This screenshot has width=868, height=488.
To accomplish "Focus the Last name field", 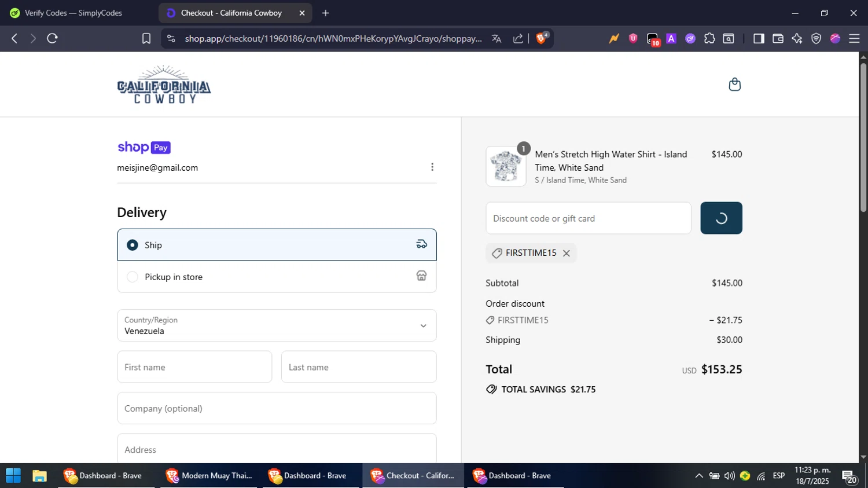I will 359,367.
